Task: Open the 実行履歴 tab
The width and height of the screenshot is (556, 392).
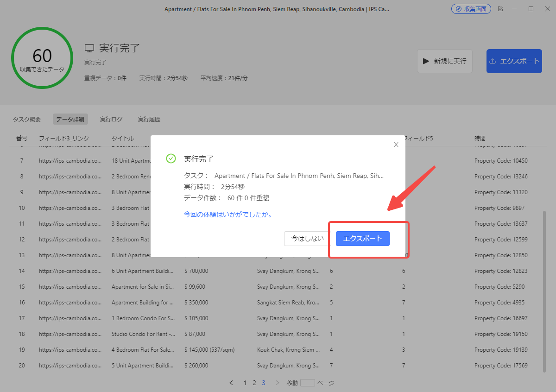Action: [x=149, y=119]
